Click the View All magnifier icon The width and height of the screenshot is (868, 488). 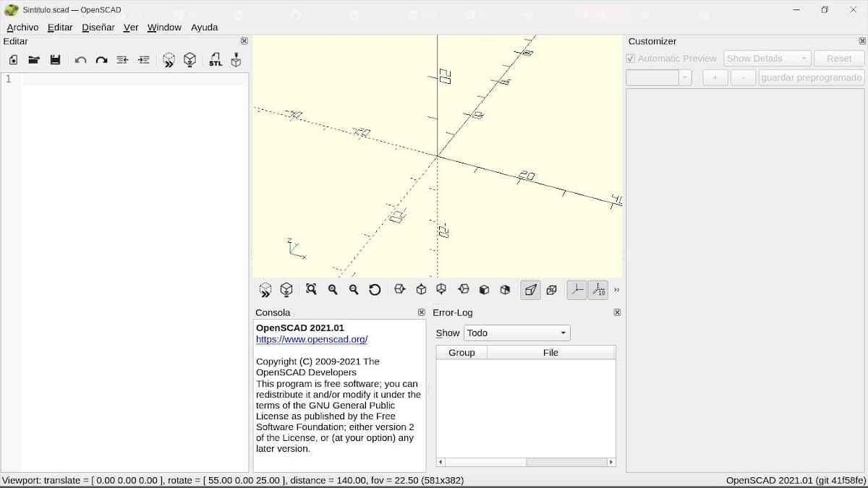311,289
